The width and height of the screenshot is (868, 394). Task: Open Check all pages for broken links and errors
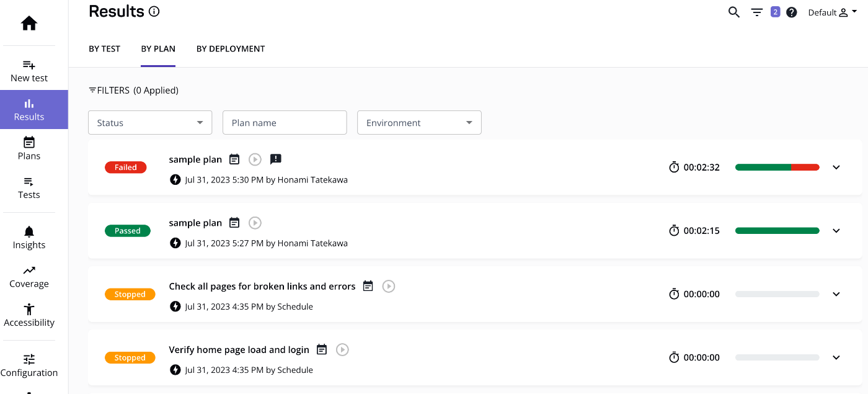point(262,286)
